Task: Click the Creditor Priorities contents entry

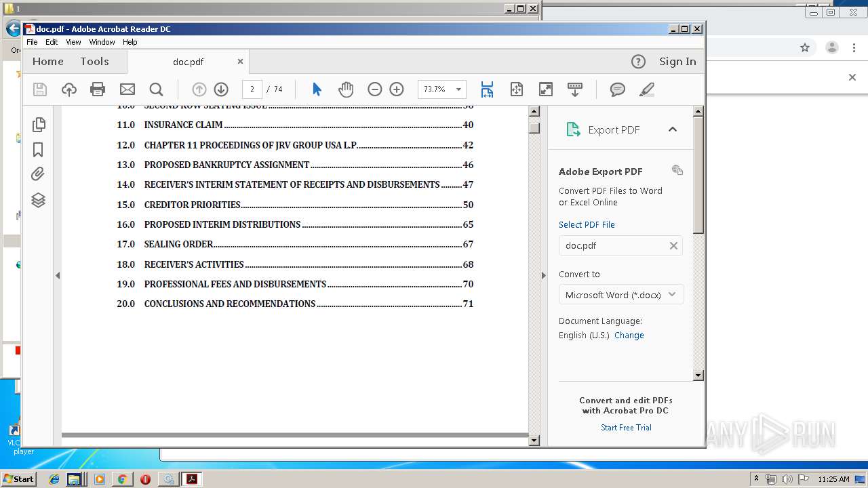Action: click(295, 205)
